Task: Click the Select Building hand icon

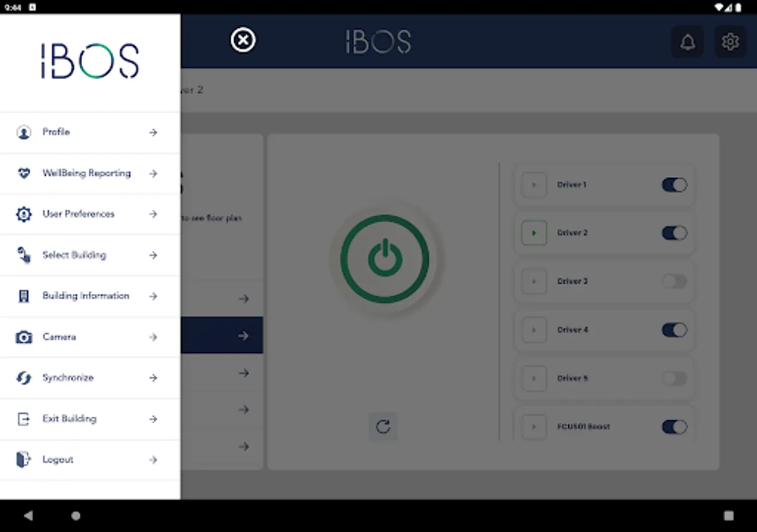Action: pos(24,255)
